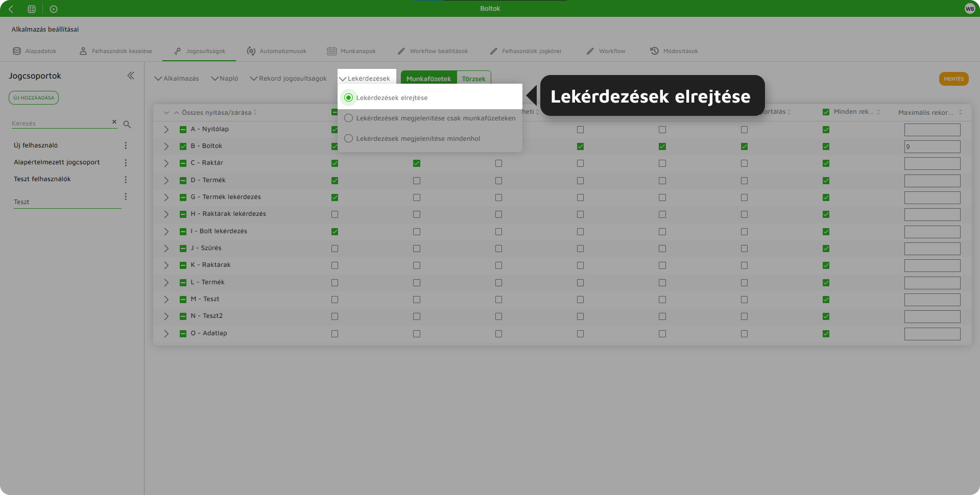Viewport: 980px width, 495px height.
Task: Click the M - Teszt row label
Action: (x=205, y=299)
